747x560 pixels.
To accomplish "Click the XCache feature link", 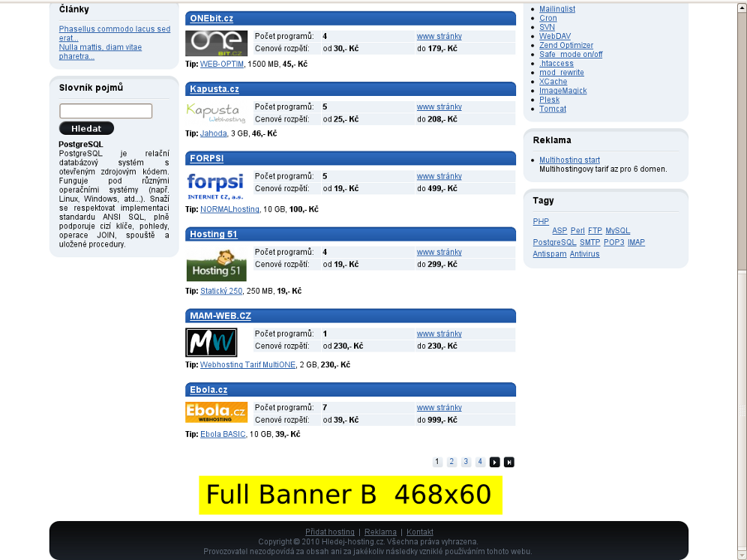I will tap(553, 82).
